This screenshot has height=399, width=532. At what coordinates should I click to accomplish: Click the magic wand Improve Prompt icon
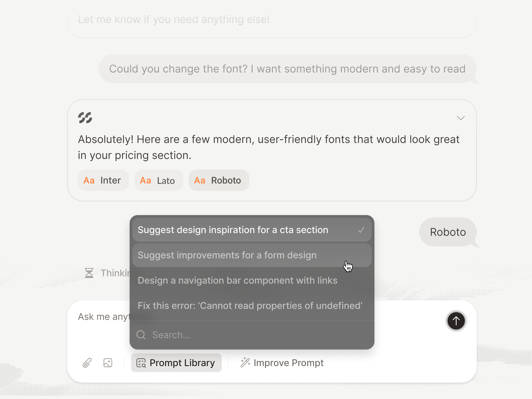tap(246, 362)
